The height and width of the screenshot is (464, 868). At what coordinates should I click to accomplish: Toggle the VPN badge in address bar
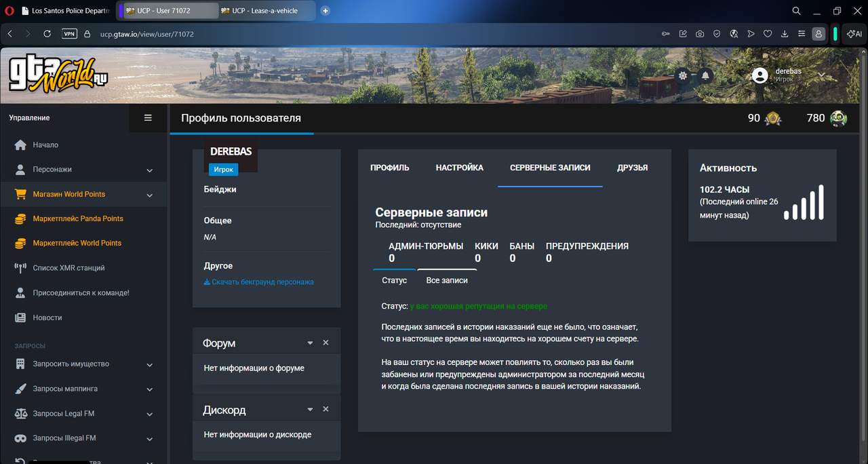click(x=69, y=33)
